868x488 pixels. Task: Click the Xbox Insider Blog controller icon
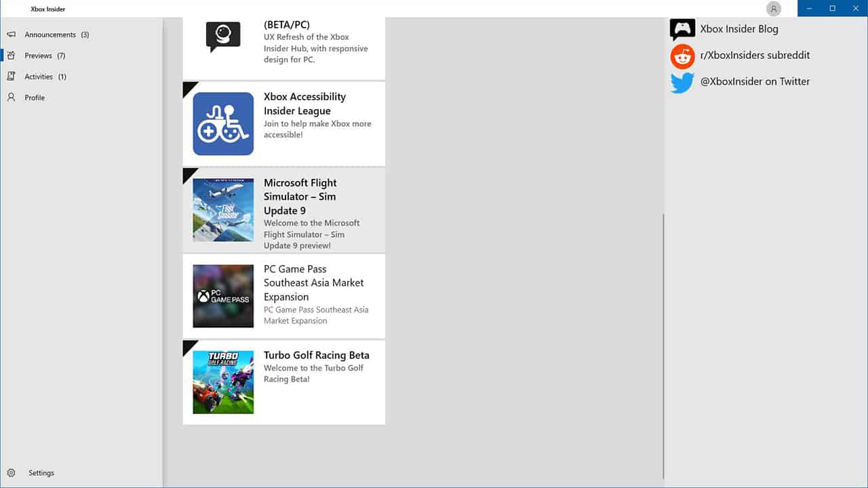point(682,29)
